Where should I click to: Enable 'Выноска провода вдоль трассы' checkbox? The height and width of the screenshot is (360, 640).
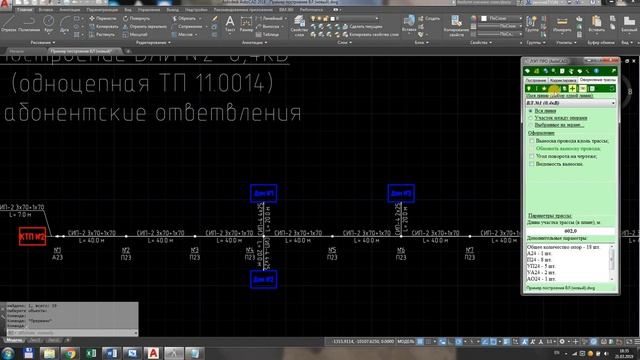click(531, 141)
